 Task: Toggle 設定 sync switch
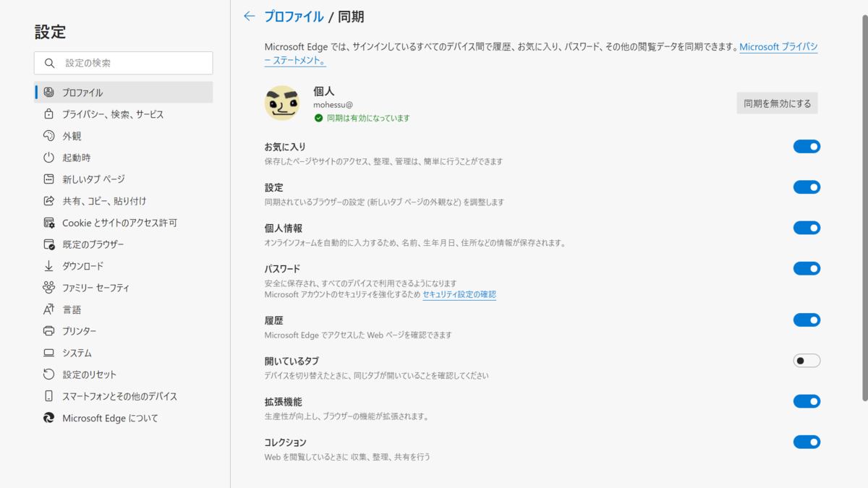point(807,187)
